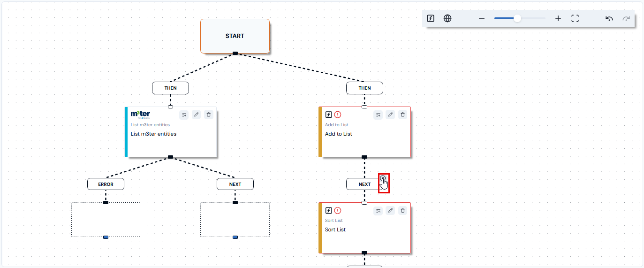Edit the Sort List node

390,211
